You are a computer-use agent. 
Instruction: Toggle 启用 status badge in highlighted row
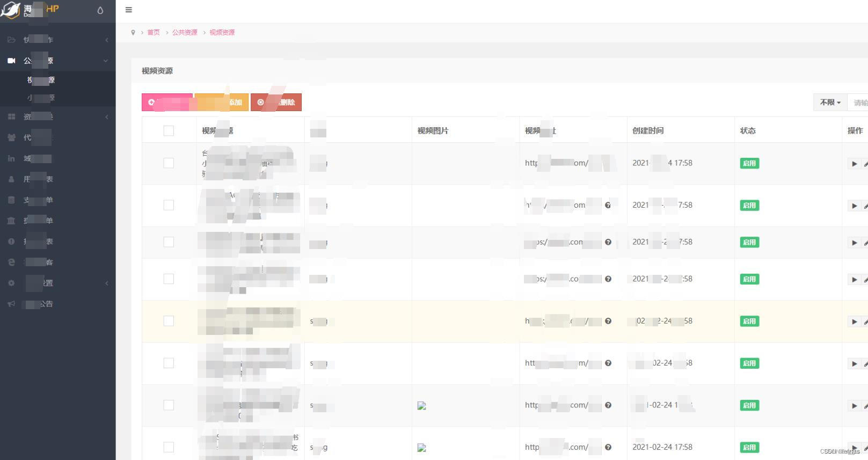pyautogui.click(x=749, y=321)
